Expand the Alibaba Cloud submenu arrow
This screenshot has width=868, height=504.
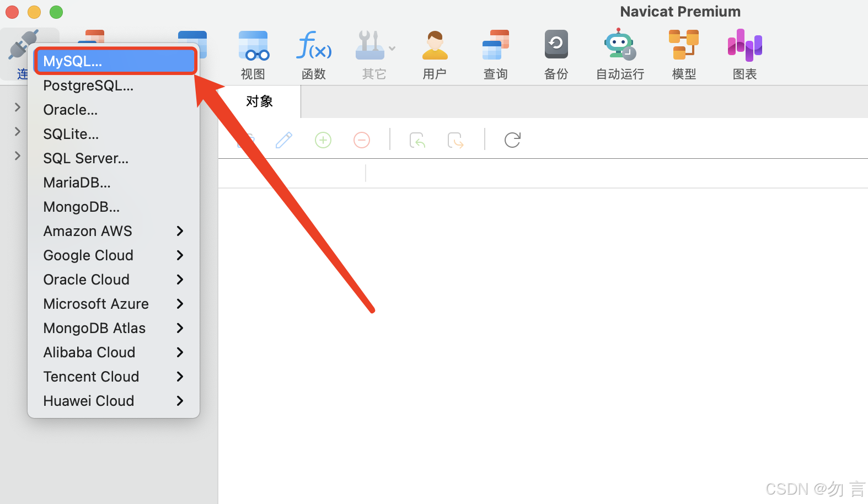[180, 352]
